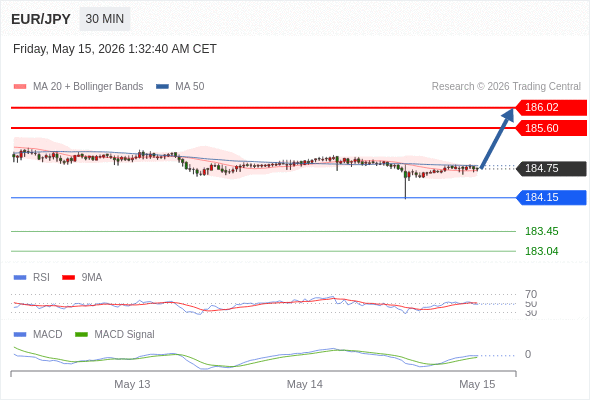Click the RSI 70 axis value

531,294
